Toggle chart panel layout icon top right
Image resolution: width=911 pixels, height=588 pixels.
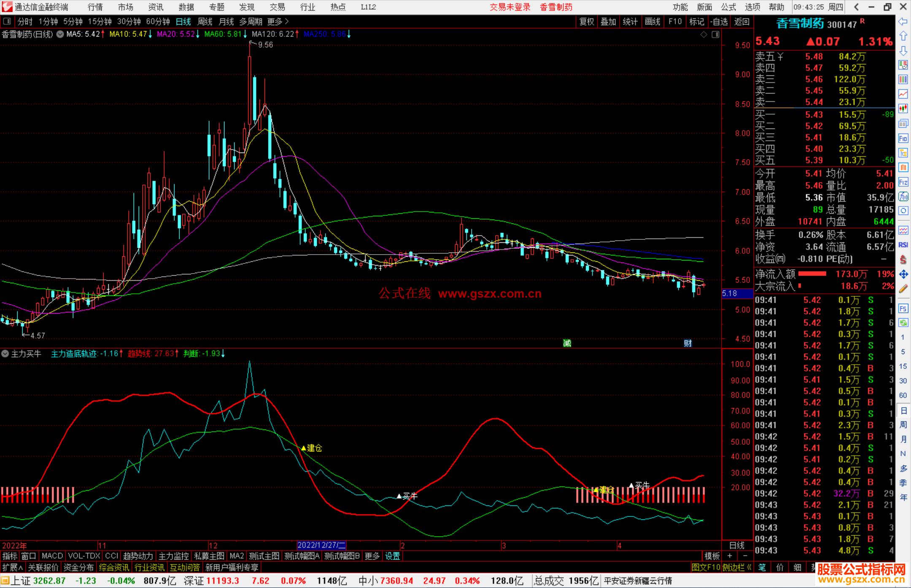tap(715, 35)
